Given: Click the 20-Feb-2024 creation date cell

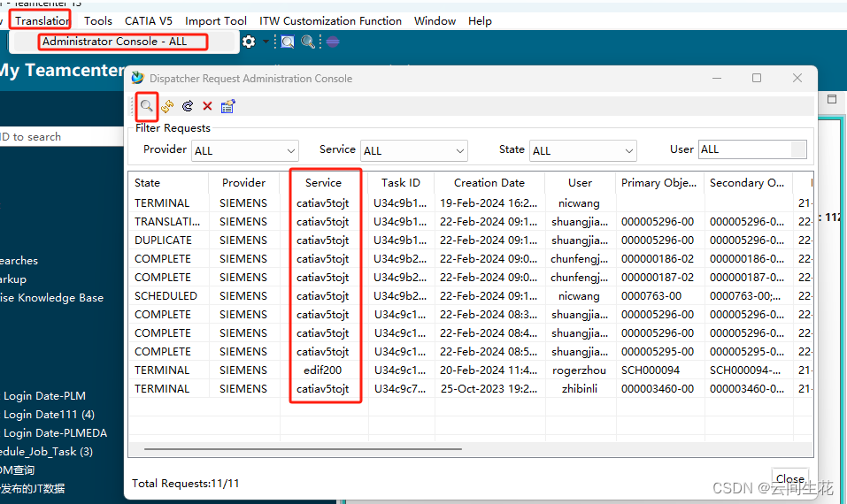Looking at the screenshot, I should (x=489, y=370).
